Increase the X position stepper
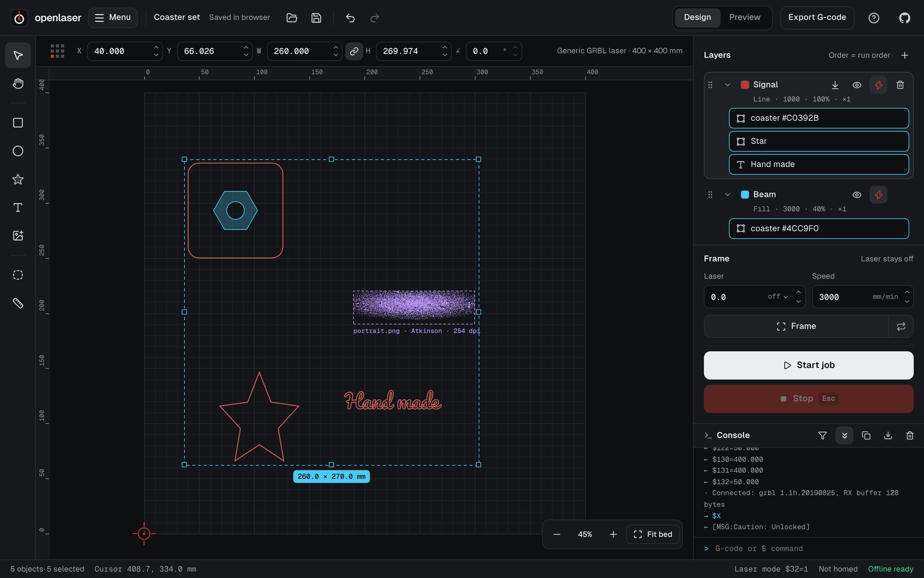Viewport: 924px width, 578px height. (156, 47)
